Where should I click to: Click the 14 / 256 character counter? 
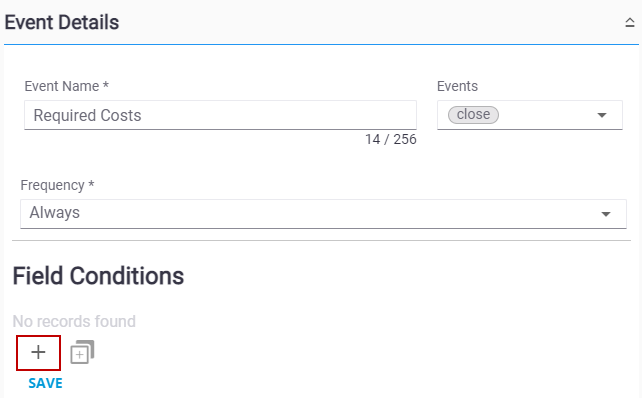391,139
